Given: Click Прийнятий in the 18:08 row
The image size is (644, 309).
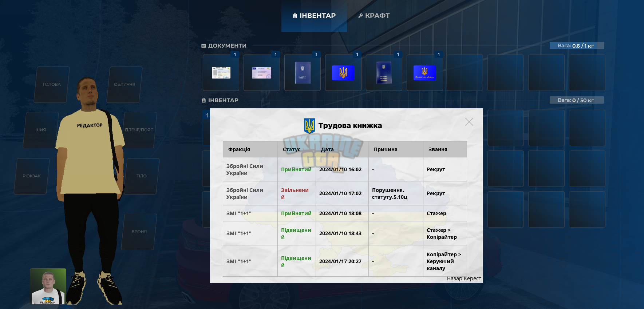Looking at the screenshot, I should 296,213.
